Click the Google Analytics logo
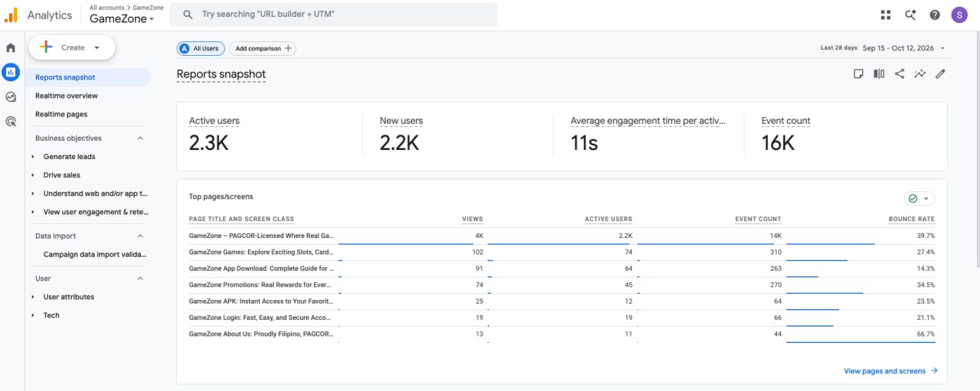 (11, 15)
